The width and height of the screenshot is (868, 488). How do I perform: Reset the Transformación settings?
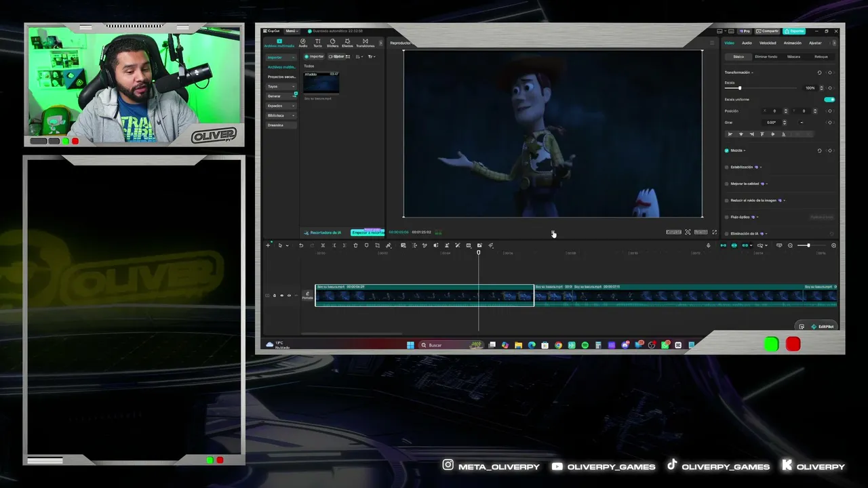[x=819, y=73]
